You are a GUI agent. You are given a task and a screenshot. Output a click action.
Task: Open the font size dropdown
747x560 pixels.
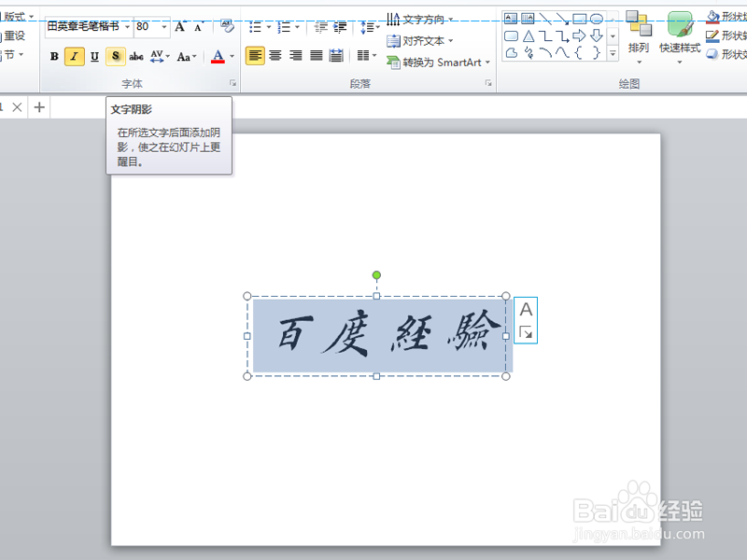click(x=164, y=26)
